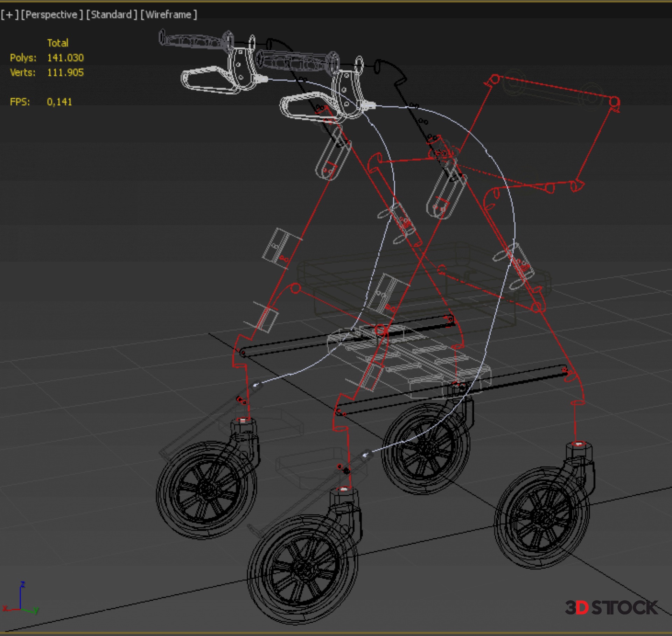672x636 pixels.
Task: Click the Polys count 141.030
Action: tap(65, 58)
